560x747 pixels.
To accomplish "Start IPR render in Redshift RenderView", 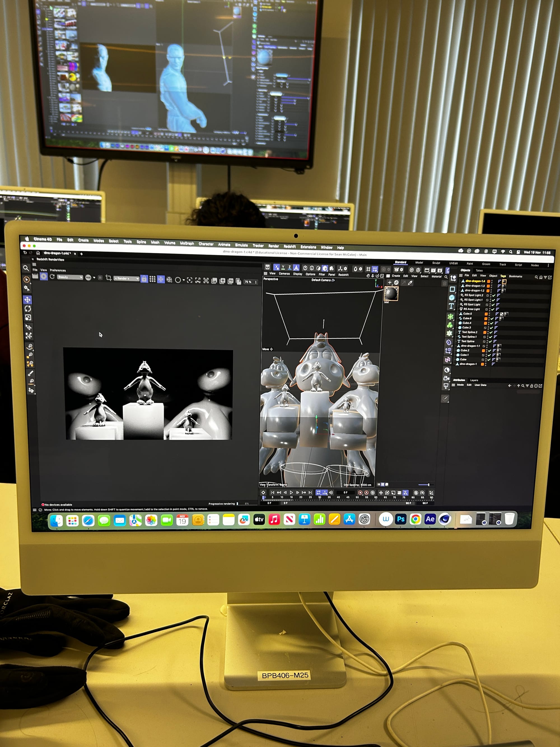I will 44,276.
